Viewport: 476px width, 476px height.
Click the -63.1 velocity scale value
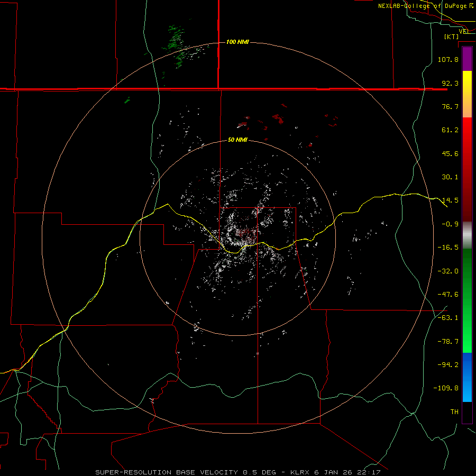tap(448, 318)
